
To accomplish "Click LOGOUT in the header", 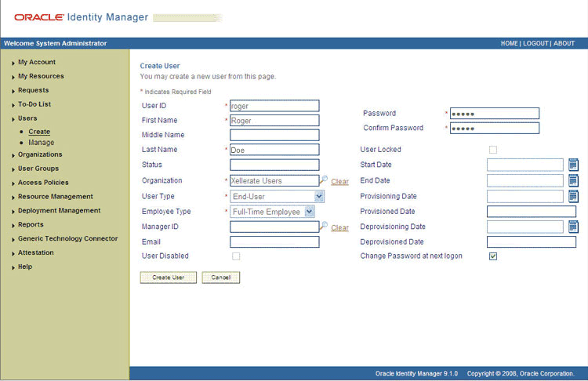I will (535, 43).
